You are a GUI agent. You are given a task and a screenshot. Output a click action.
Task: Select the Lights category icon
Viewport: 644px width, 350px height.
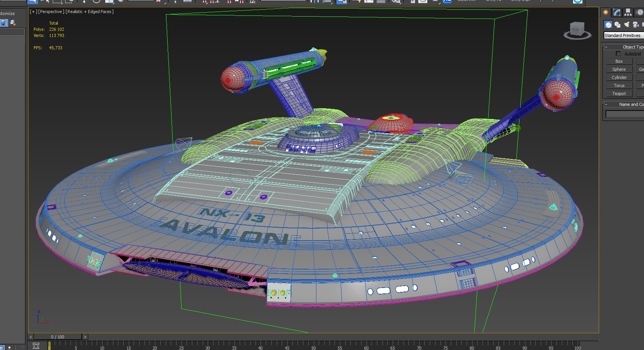pyautogui.click(x=627, y=25)
